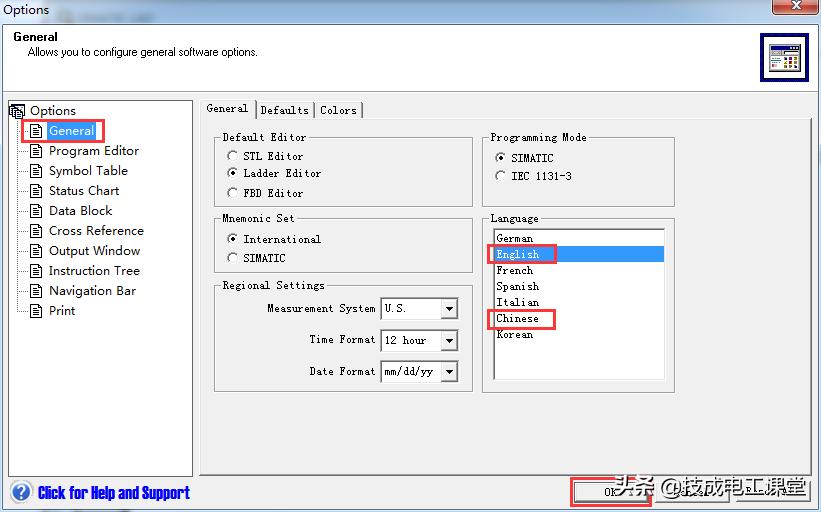Open the Time Format dropdown

pos(449,340)
